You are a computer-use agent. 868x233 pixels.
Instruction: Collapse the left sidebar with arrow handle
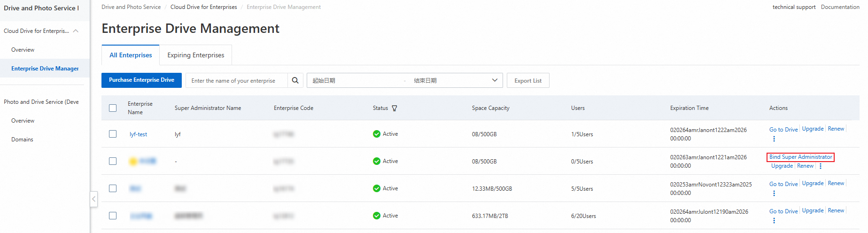[x=94, y=199]
